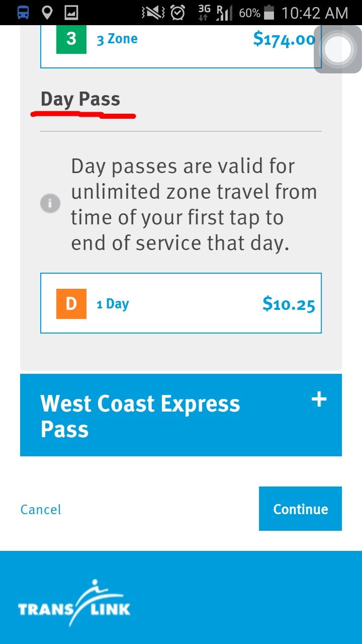Tap the battery indicator icon
The width and height of the screenshot is (362, 644).
(269, 13)
